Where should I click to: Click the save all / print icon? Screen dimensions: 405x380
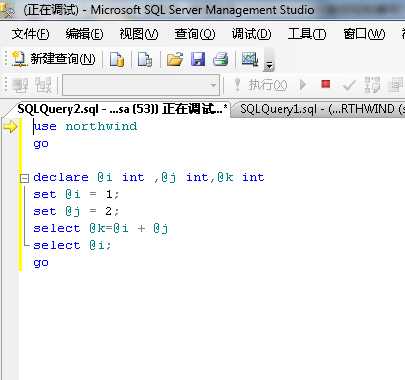(x=221, y=59)
